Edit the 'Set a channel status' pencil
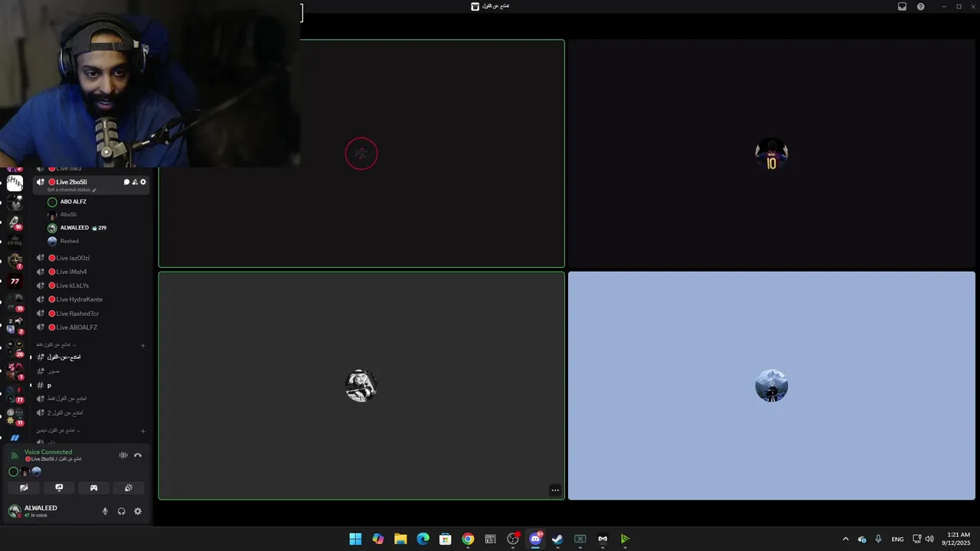This screenshot has width=980, height=551. (94, 190)
